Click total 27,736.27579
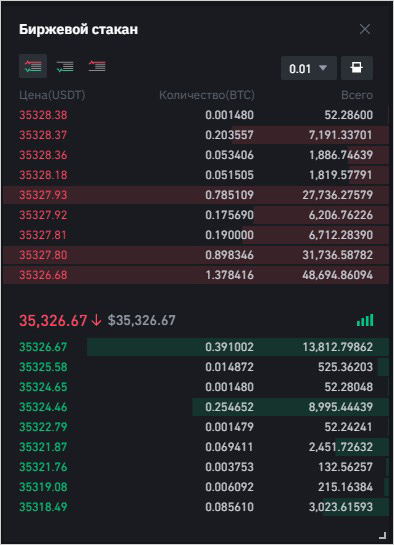 point(337,195)
